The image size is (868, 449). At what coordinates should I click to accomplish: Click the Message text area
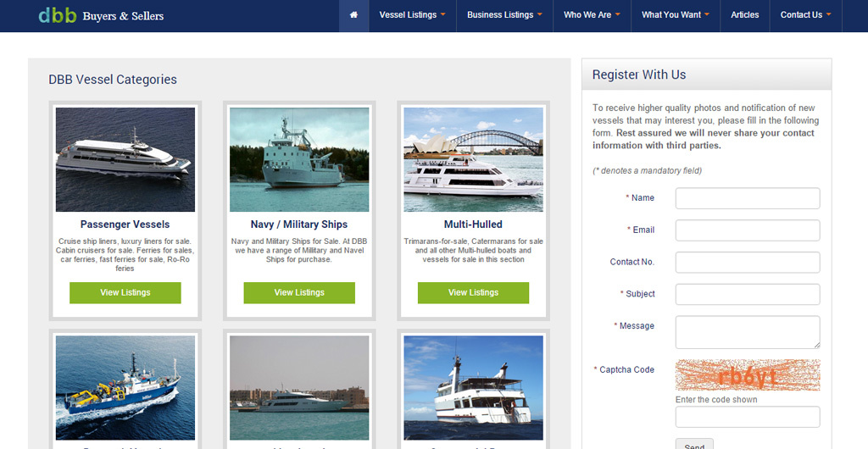click(x=747, y=332)
